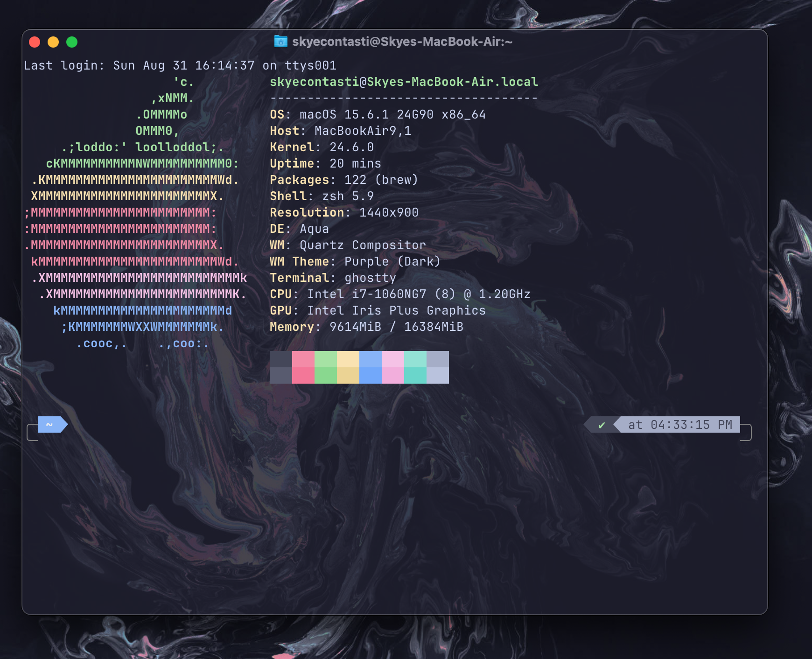This screenshot has width=812, height=659.
Task: Click the yellow color block in palette
Action: (348, 367)
